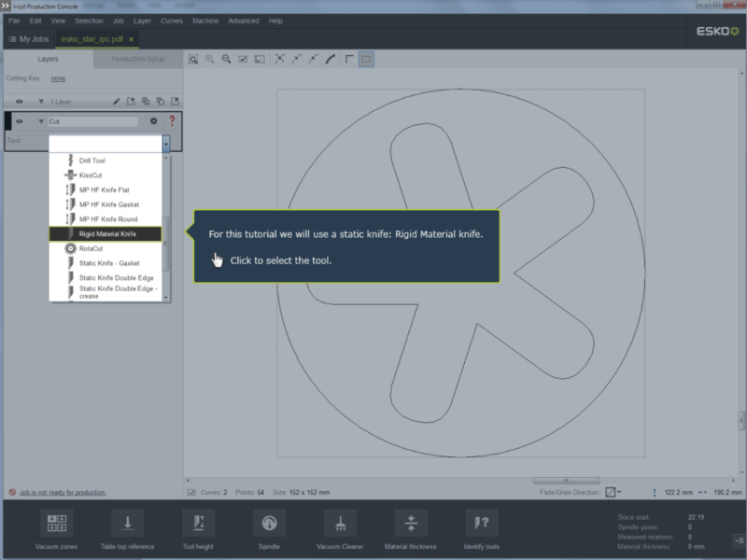
Task: Choose Drill Tool in the dropdown list
Action: pyautogui.click(x=106, y=161)
